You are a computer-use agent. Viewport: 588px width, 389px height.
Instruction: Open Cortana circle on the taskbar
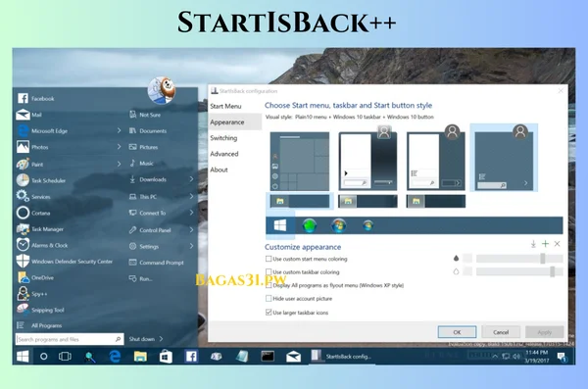43,356
